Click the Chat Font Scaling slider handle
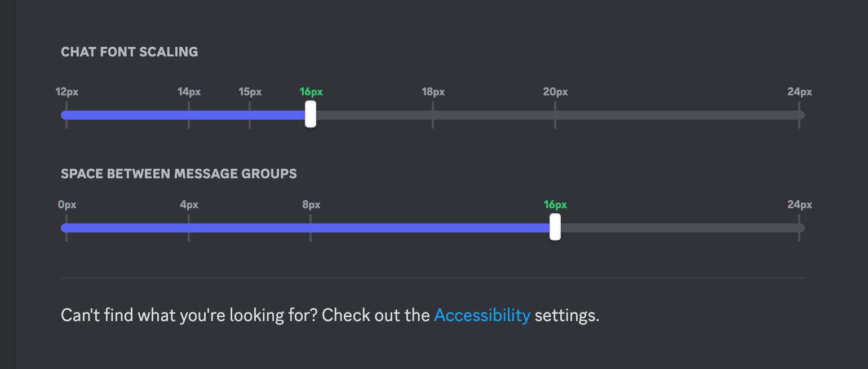This screenshot has height=369, width=868. pos(310,115)
